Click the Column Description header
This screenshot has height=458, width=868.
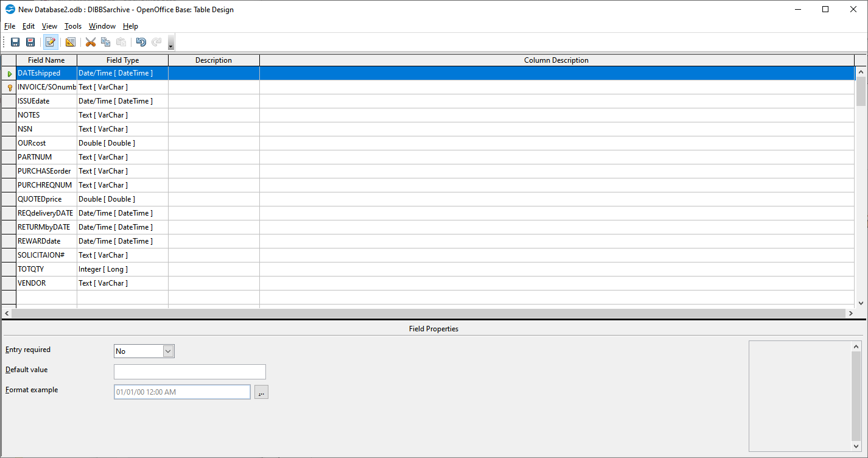(556, 60)
